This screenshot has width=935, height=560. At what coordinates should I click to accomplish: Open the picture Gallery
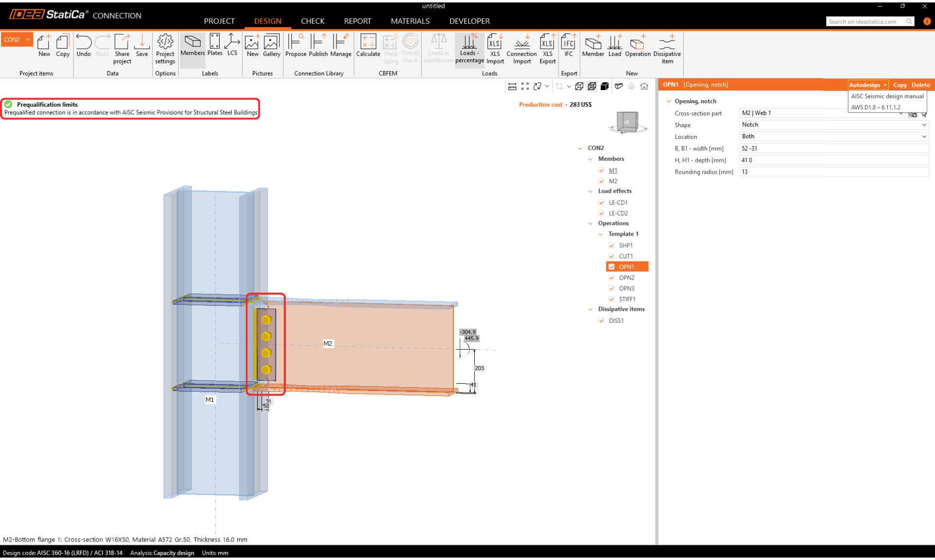click(271, 45)
